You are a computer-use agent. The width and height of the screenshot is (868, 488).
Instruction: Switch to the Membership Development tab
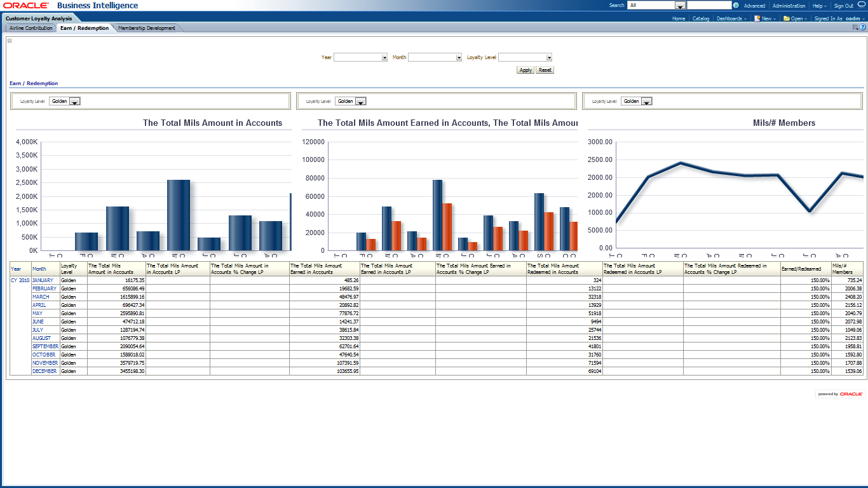147,28
